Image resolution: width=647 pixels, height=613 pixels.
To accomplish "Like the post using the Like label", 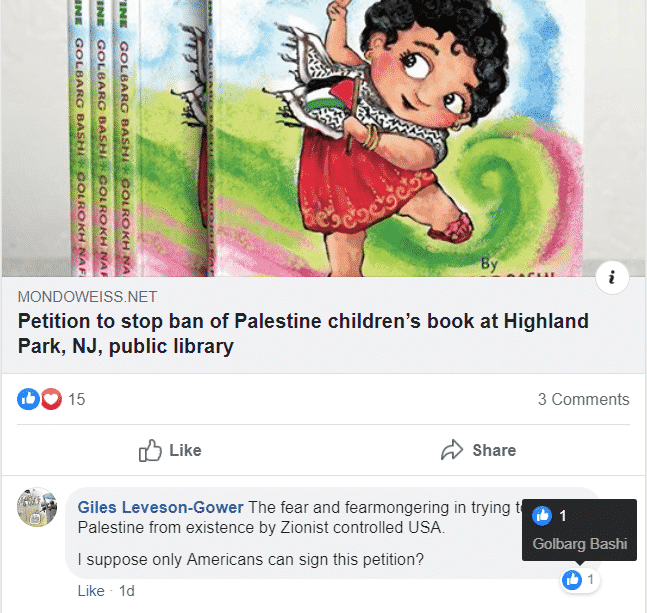I will [185, 450].
